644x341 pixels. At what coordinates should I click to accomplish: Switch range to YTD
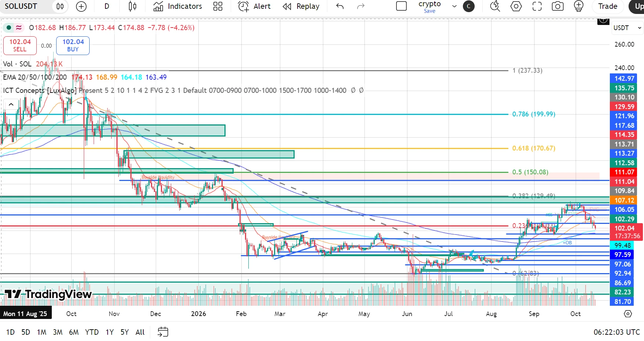point(92,332)
